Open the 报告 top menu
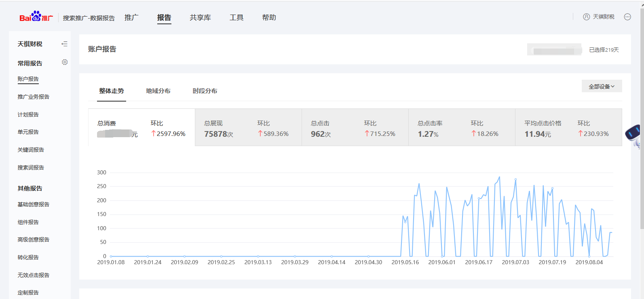 [164, 17]
